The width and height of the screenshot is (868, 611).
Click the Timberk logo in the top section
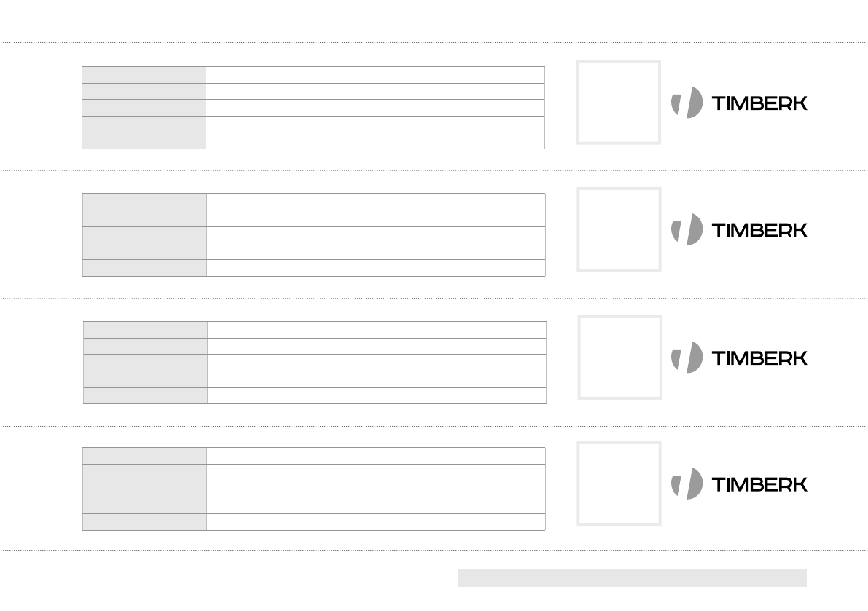coord(738,103)
